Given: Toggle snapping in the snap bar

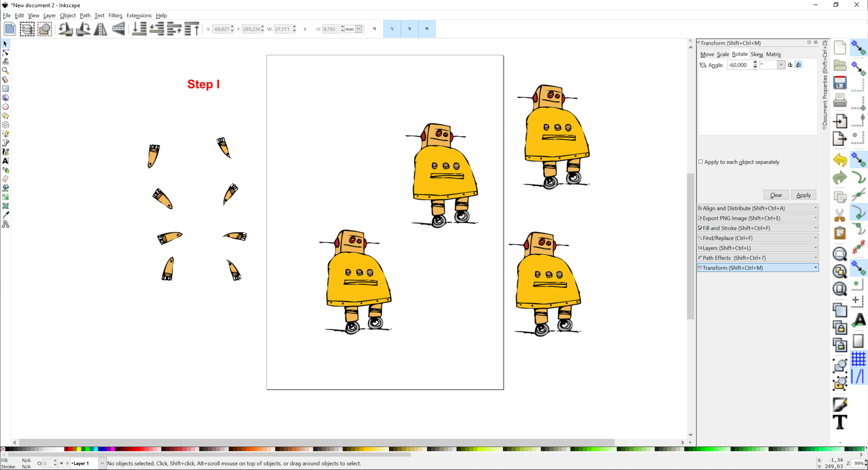Looking at the screenshot, I should click(x=858, y=47).
